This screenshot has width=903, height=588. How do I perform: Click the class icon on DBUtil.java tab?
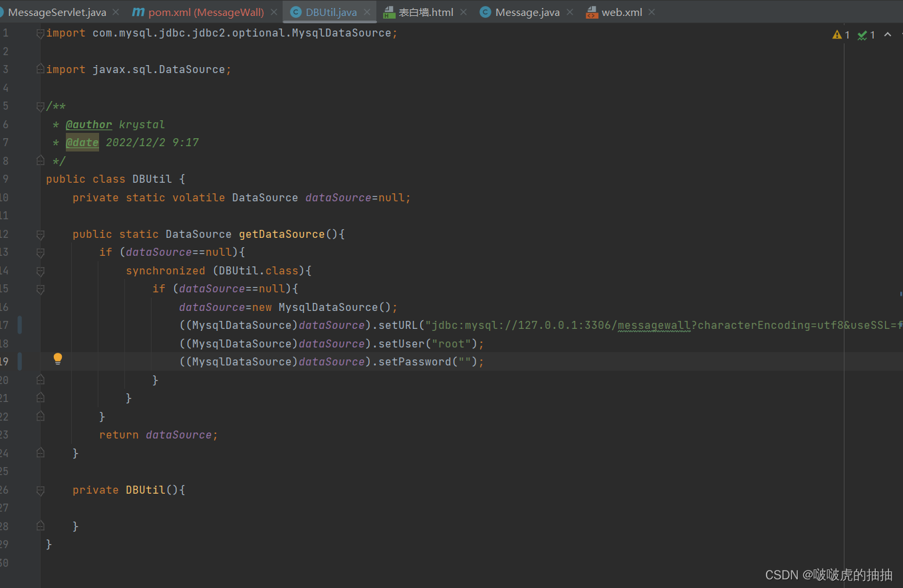[x=295, y=12]
